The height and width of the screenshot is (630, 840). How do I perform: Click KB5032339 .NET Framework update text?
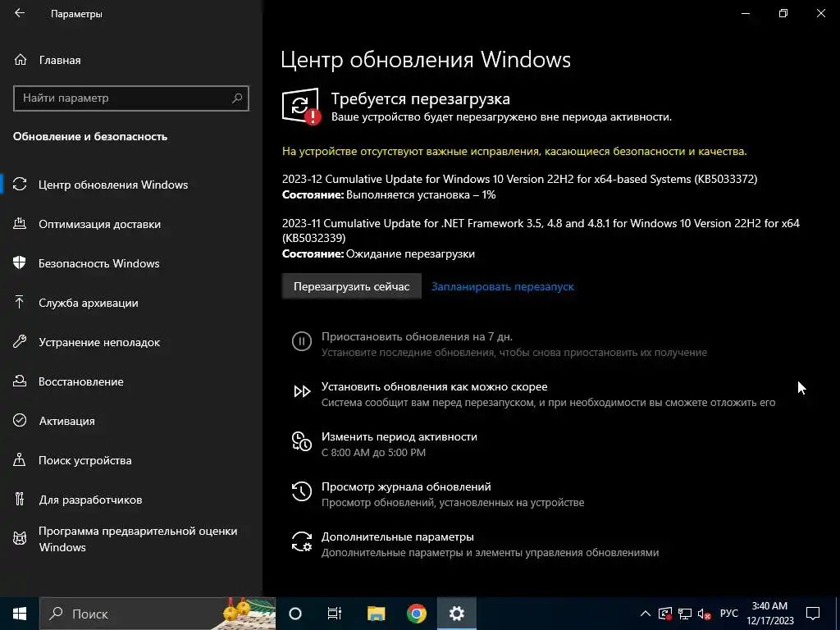(x=541, y=231)
